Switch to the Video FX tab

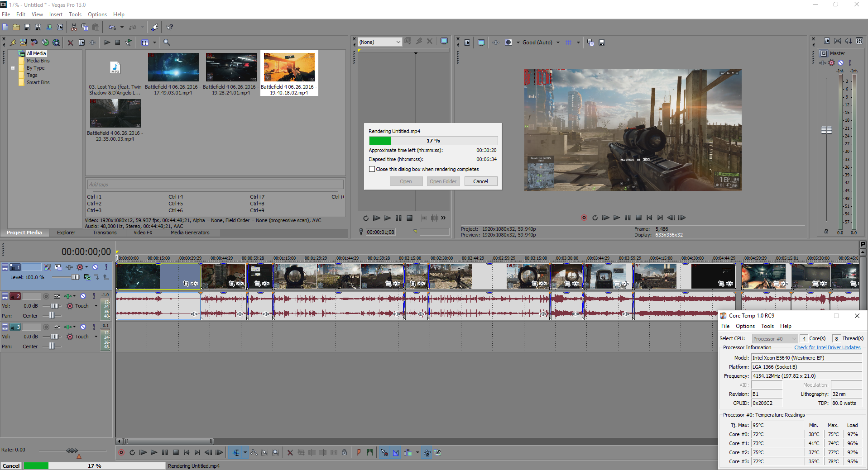click(143, 233)
